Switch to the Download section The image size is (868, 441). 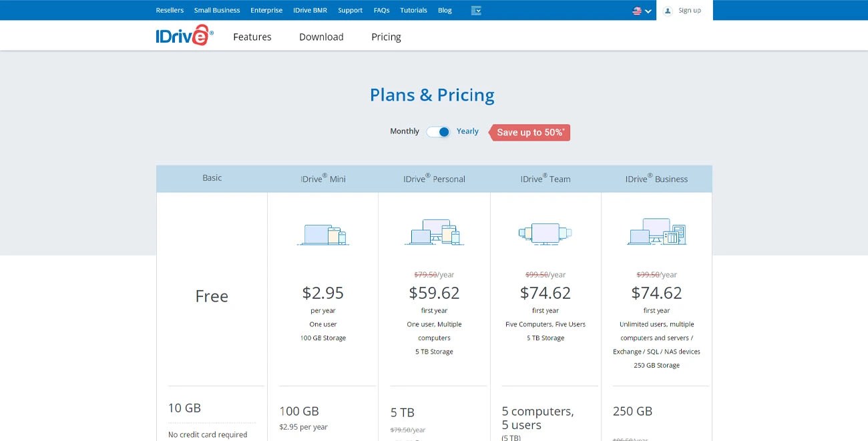tap(321, 37)
